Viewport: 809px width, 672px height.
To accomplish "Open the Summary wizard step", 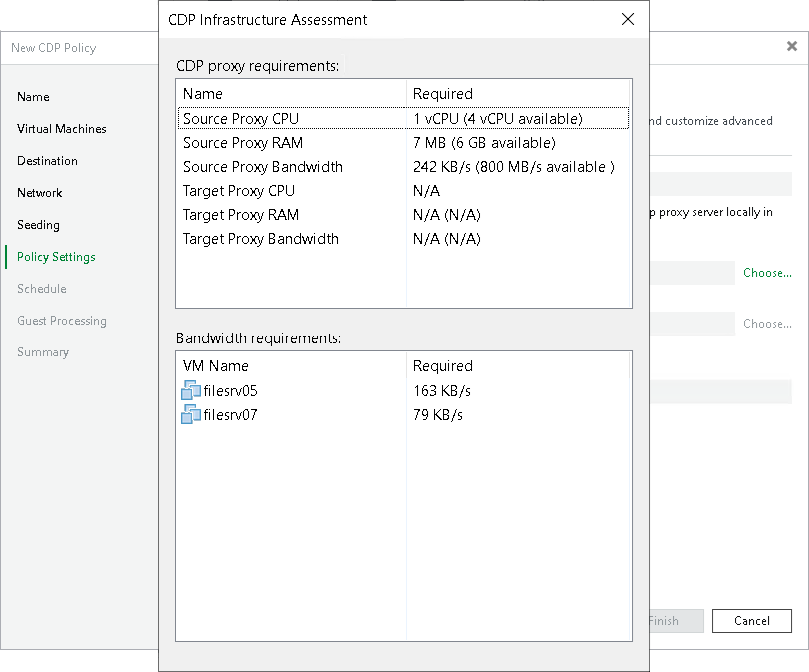I will (43, 352).
